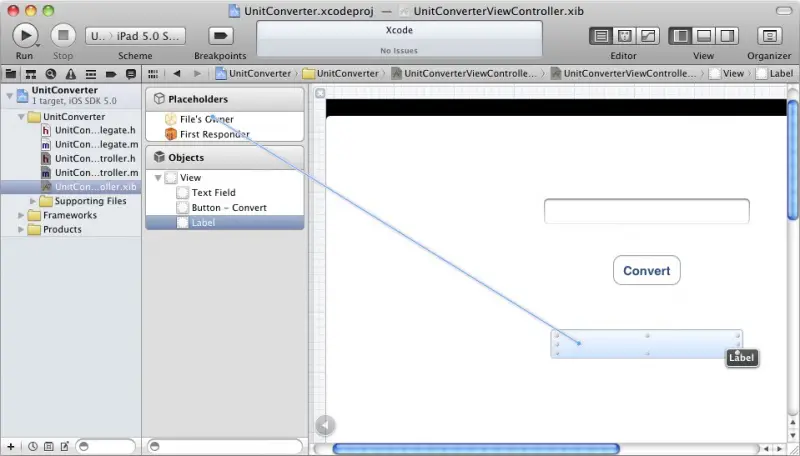
Task: Toggle the right Utilities pane view button
Action: point(728,35)
